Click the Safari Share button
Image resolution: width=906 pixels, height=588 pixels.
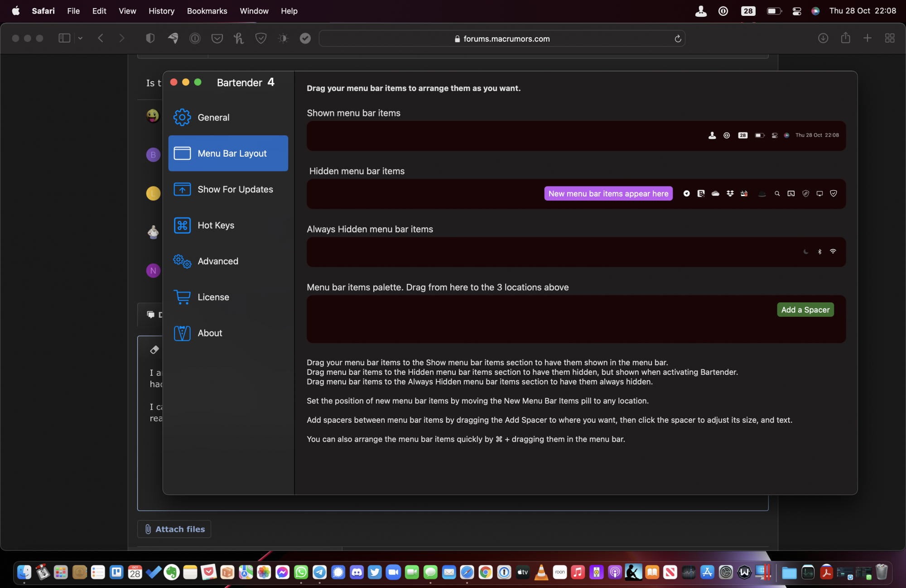tap(845, 38)
